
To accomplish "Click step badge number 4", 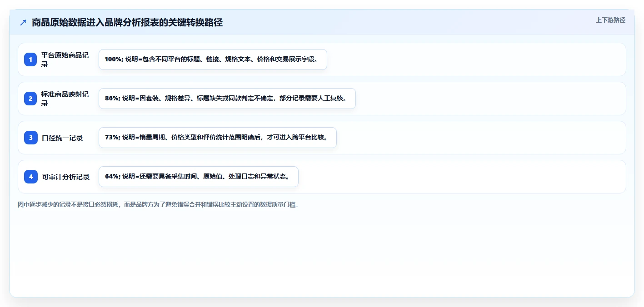I will coord(30,177).
